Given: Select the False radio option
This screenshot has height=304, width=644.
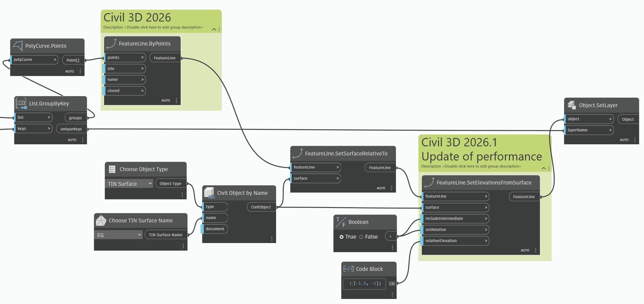Looking at the screenshot, I should (361, 237).
